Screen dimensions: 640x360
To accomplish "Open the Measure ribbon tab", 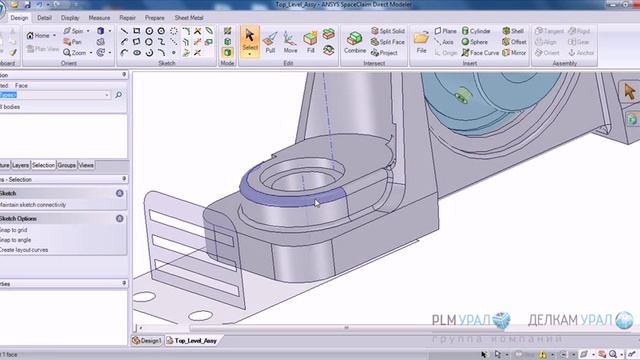I will (x=99, y=18).
